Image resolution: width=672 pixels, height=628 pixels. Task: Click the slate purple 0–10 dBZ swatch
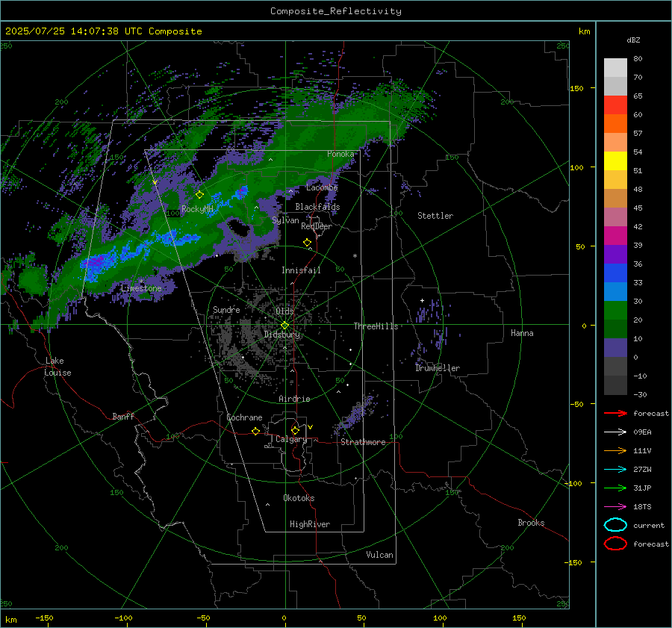(615, 348)
